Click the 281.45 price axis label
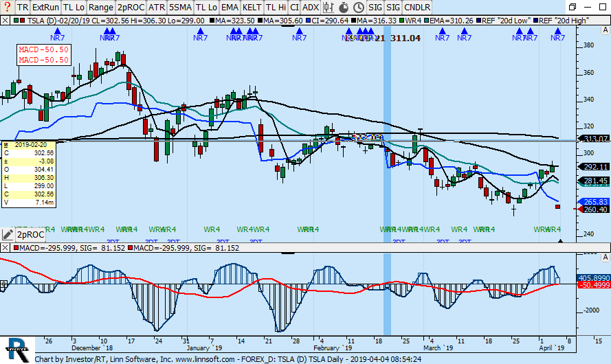The image size is (611, 364). [595, 181]
